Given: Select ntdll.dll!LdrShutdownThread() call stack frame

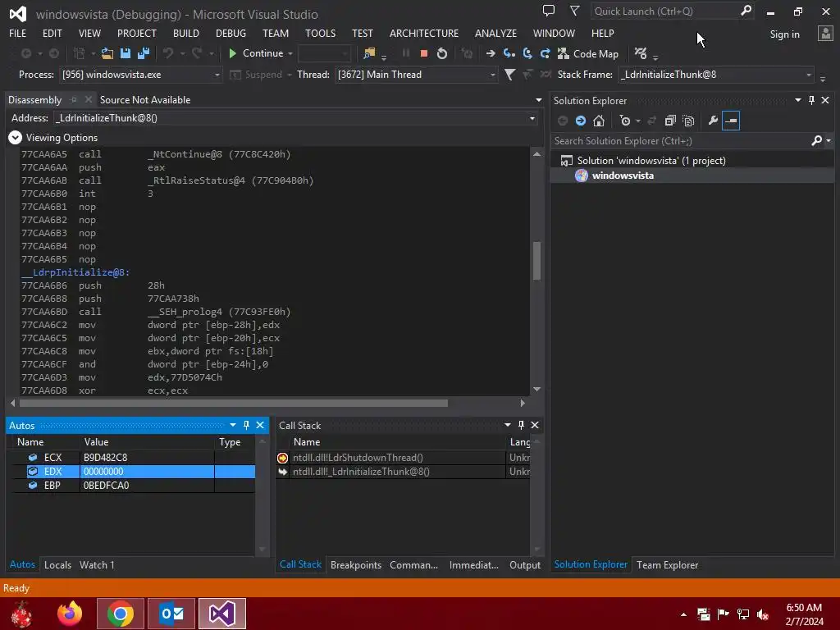Looking at the screenshot, I should coord(358,458).
